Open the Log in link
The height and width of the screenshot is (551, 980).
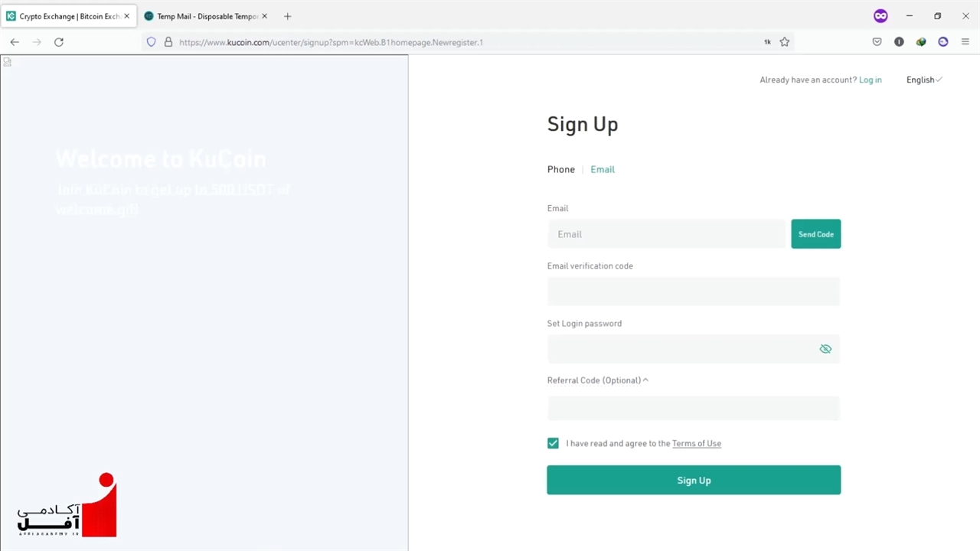click(x=871, y=80)
